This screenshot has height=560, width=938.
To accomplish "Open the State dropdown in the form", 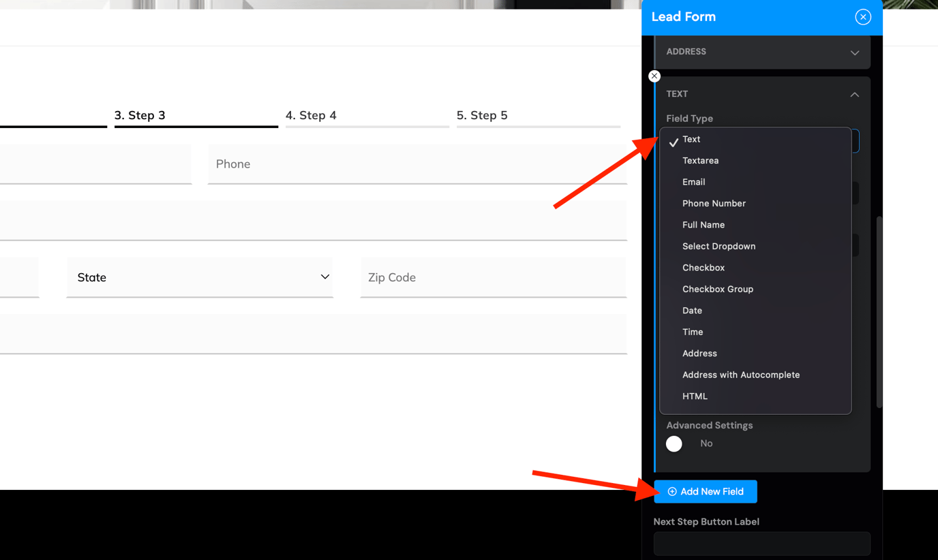I will click(324, 277).
